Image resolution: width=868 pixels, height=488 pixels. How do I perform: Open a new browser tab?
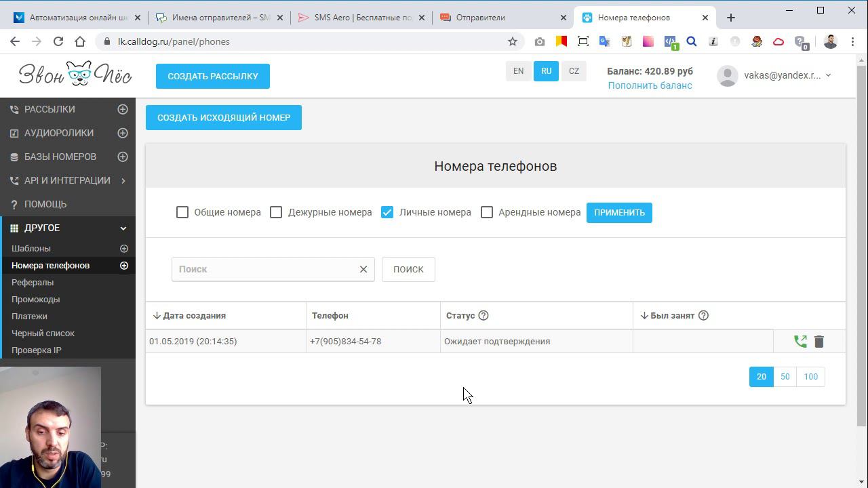(730, 18)
